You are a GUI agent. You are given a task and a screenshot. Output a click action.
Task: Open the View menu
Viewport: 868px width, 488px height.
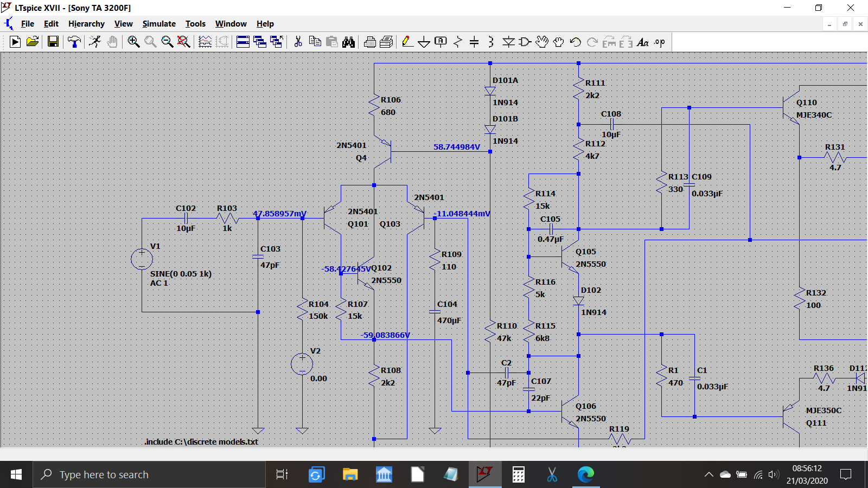click(123, 24)
